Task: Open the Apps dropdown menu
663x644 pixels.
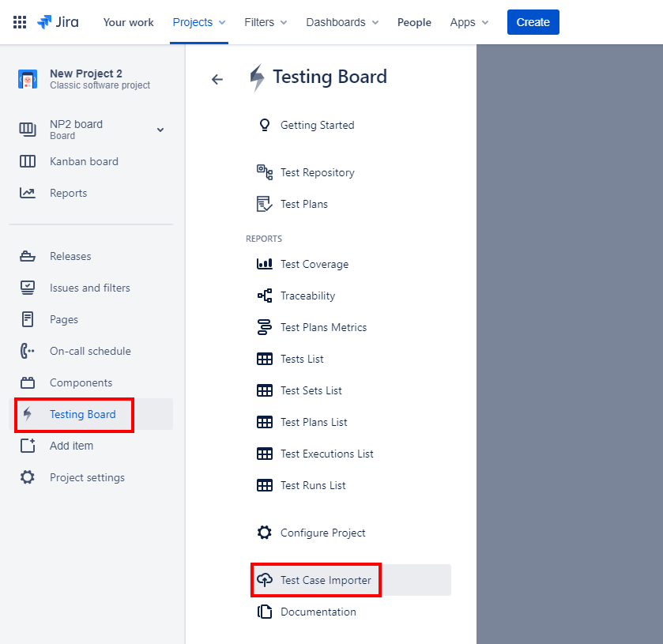Action: 469,22
